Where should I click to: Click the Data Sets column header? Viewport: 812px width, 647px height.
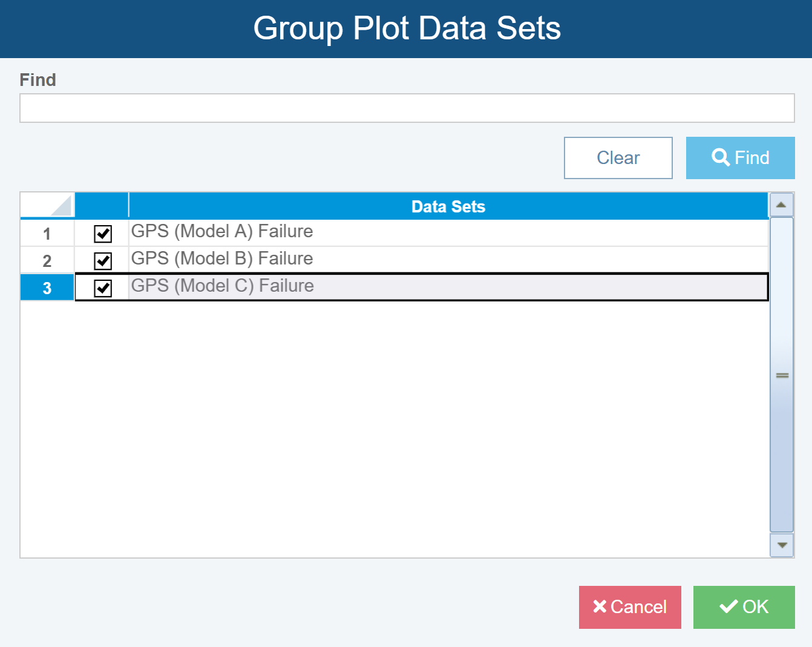(448, 206)
